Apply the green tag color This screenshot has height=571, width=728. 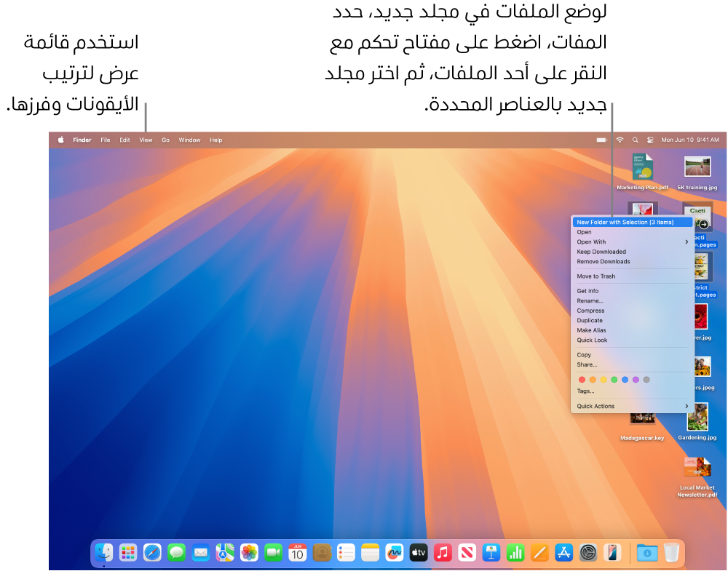coord(614,380)
